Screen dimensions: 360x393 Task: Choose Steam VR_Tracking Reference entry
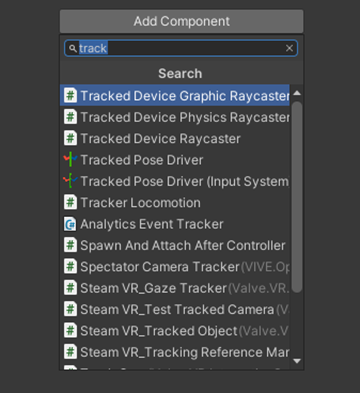tap(175, 352)
